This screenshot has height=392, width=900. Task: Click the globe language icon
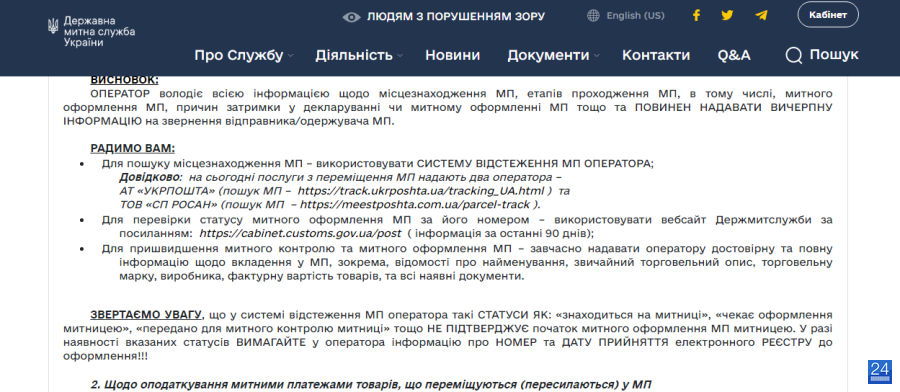(593, 15)
